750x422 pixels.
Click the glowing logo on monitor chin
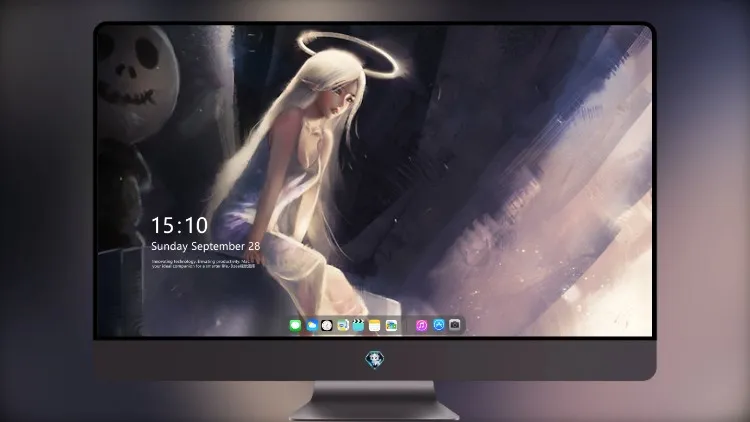tap(375, 359)
